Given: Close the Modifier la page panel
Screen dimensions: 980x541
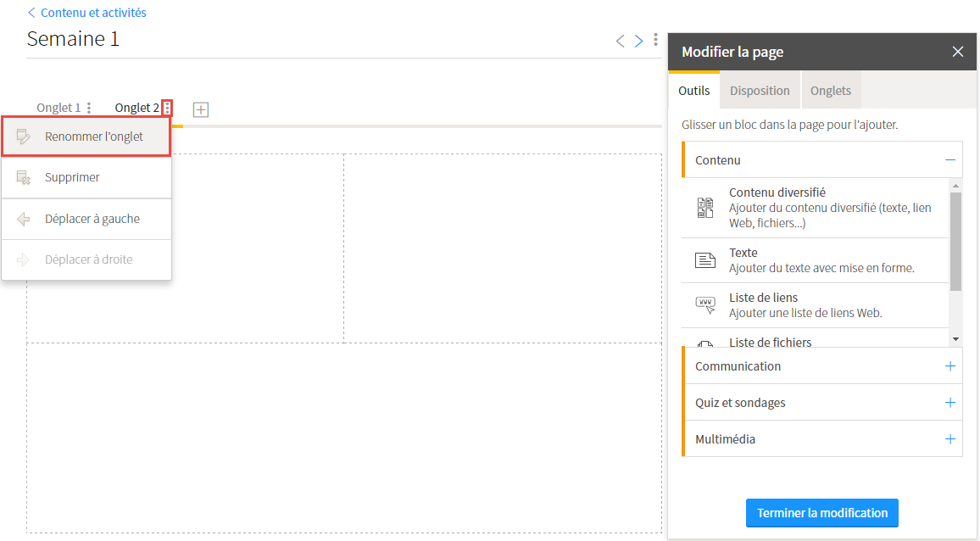Looking at the screenshot, I should point(957,52).
